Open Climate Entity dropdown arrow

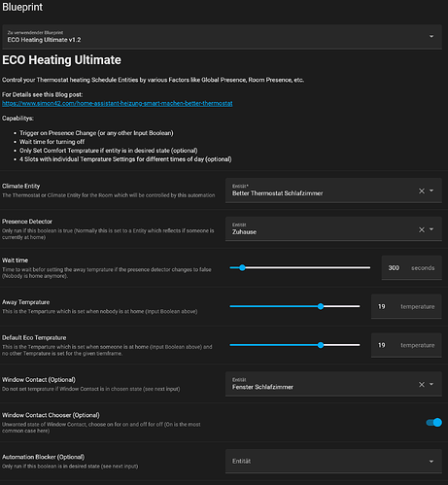coord(431,191)
